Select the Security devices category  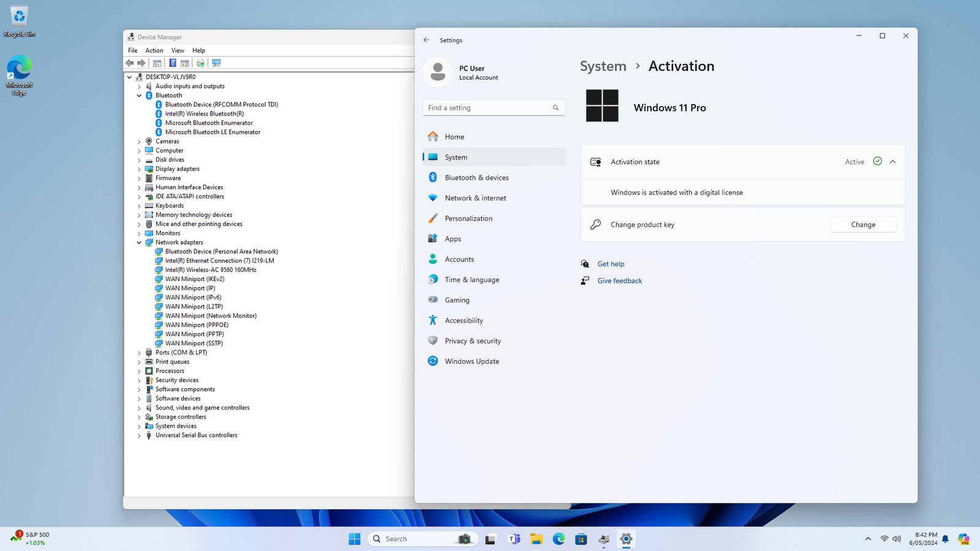click(177, 380)
